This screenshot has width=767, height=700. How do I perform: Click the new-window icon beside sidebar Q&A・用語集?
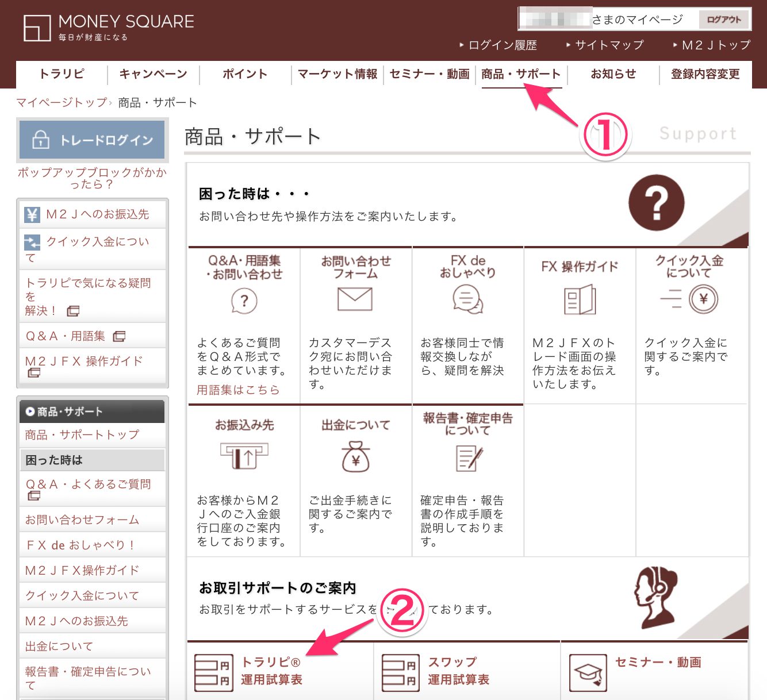coord(119,336)
